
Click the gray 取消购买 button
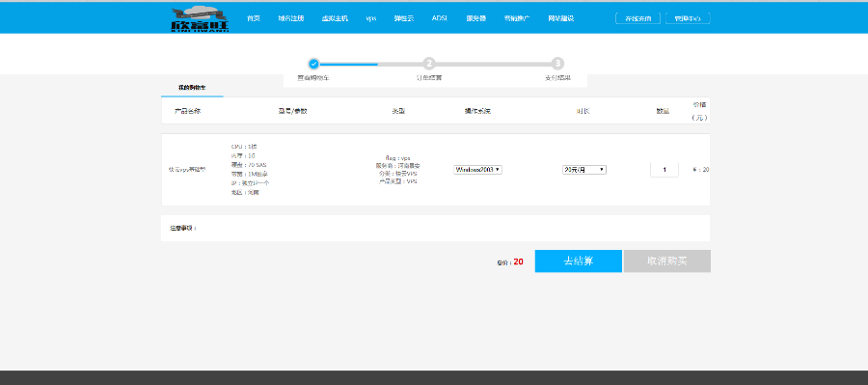tap(667, 261)
